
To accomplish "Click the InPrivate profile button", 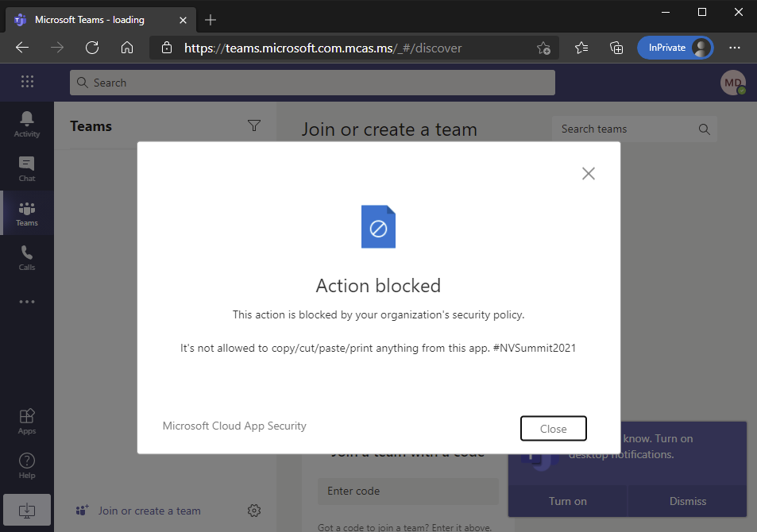I will pos(675,48).
